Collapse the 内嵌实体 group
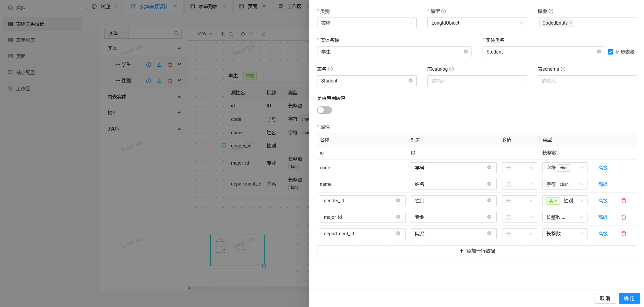This screenshot has width=644, height=307. point(179,97)
